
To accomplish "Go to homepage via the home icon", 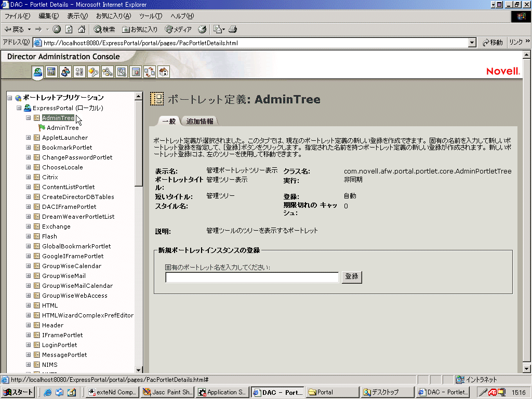I will click(x=82, y=29).
